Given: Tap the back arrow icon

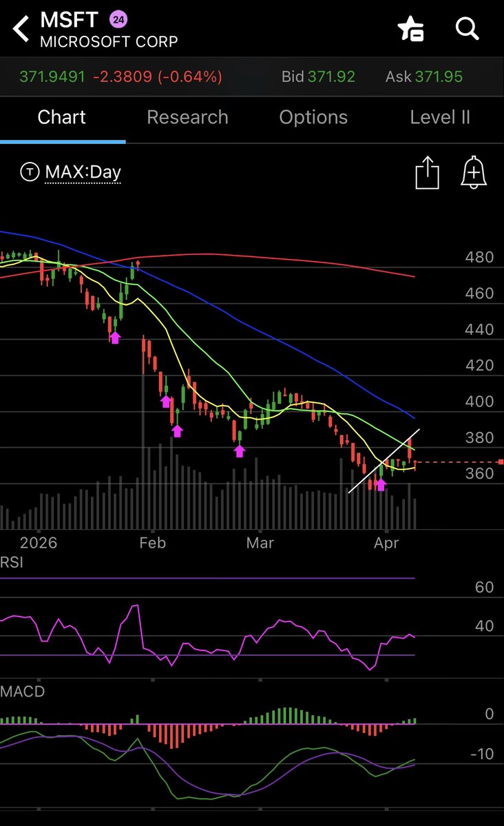Looking at the screenshot, I should [x=21, y=28].
